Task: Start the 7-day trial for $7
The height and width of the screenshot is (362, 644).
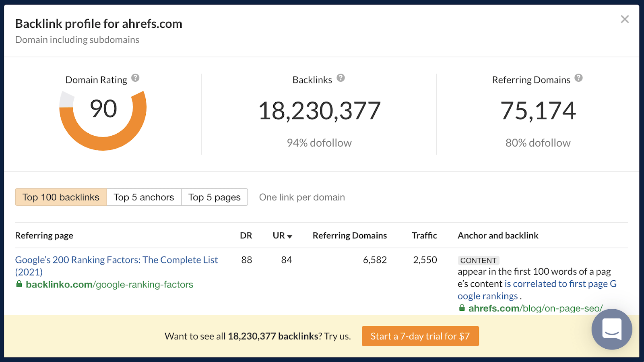Action: pyautogui.click(x=420, y=336)
